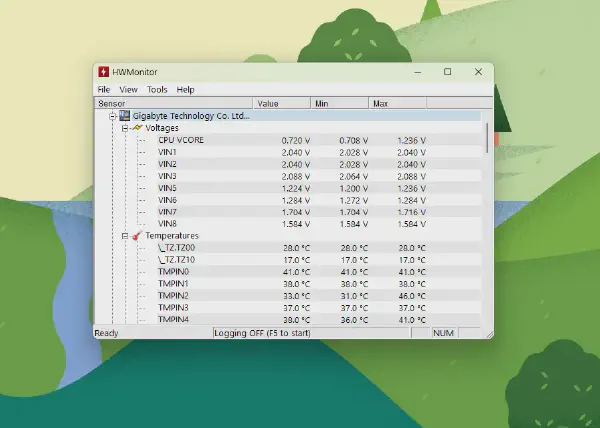Click the Value column header
This screenshot has height=428, width=600.
coord(282,103)
